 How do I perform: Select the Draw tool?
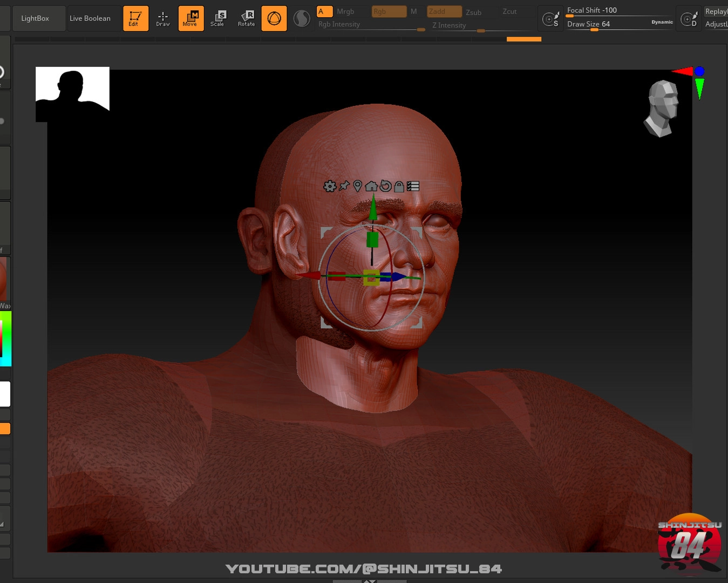click(x=163, y=18)
